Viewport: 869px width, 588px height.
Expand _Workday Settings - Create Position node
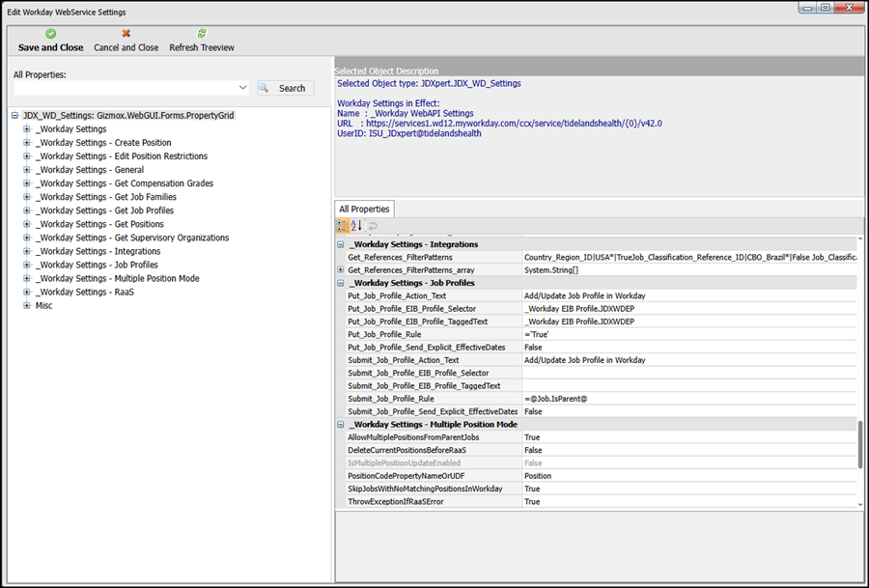tap(27, 143)
